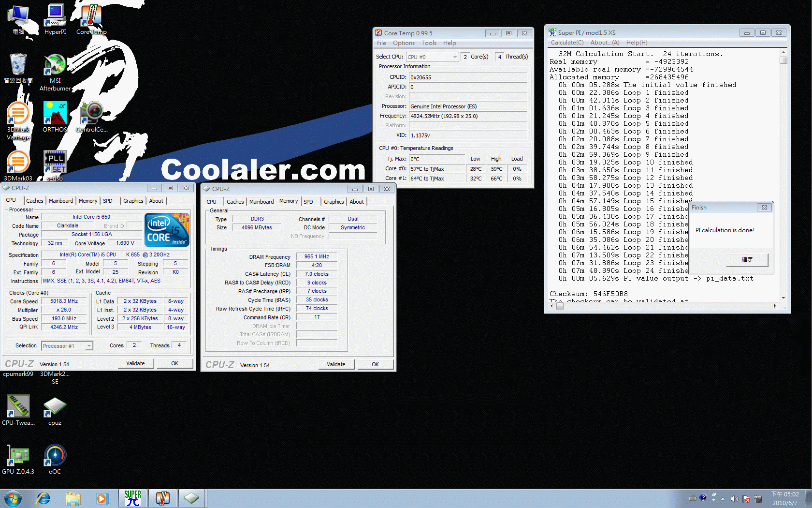812x508 pixels.
Task: Switch to Mainboard tab in left CPU-Z
Action: pyautogui.click(x=61, y=201)
